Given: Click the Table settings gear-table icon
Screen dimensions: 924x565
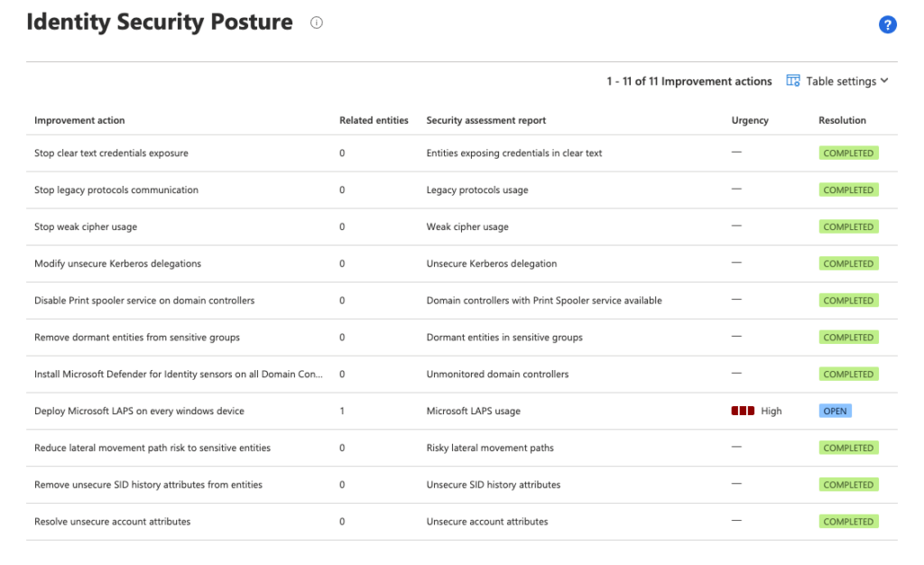Looking at the screenshot, I should (x=791, y=80).
